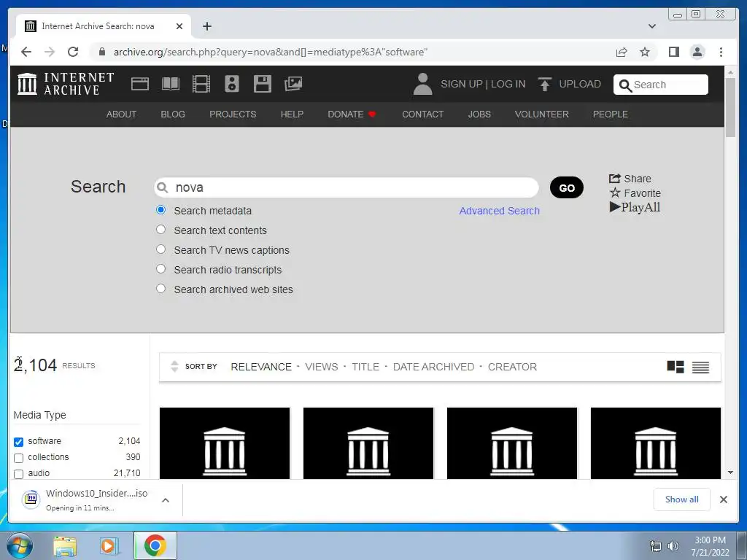The width and height of the screenshot is (747, 560).
Task: Go back with browser back arrow
Action: (x=26, y=52)
